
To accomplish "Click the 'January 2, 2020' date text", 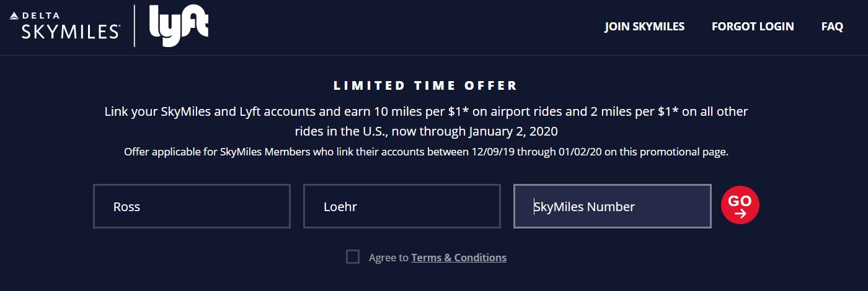I will [513, 131].
